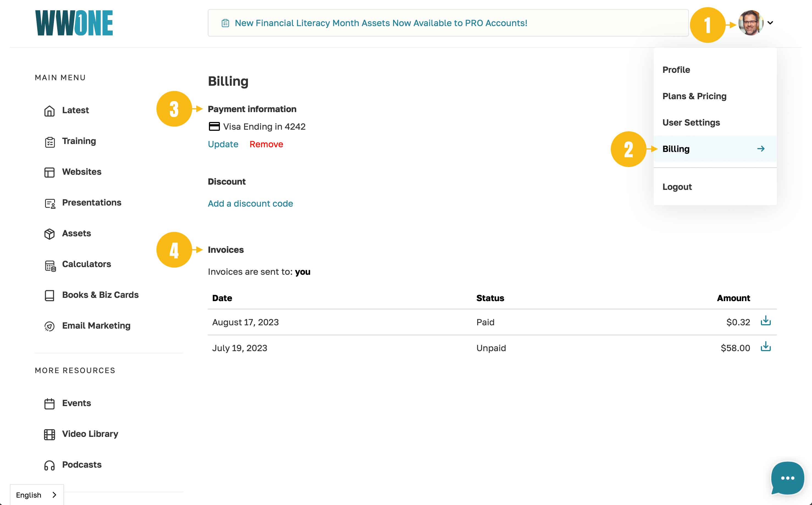The image size is (812, 505).
Task: Click Update payment method link
Action: coord(223,144)
